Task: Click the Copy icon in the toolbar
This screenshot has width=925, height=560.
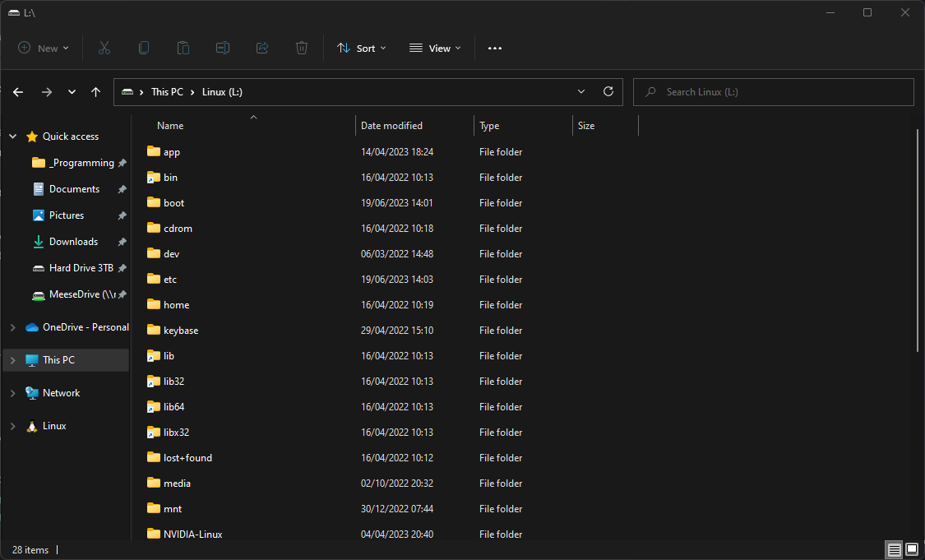Action: click(x=144, y=48)
